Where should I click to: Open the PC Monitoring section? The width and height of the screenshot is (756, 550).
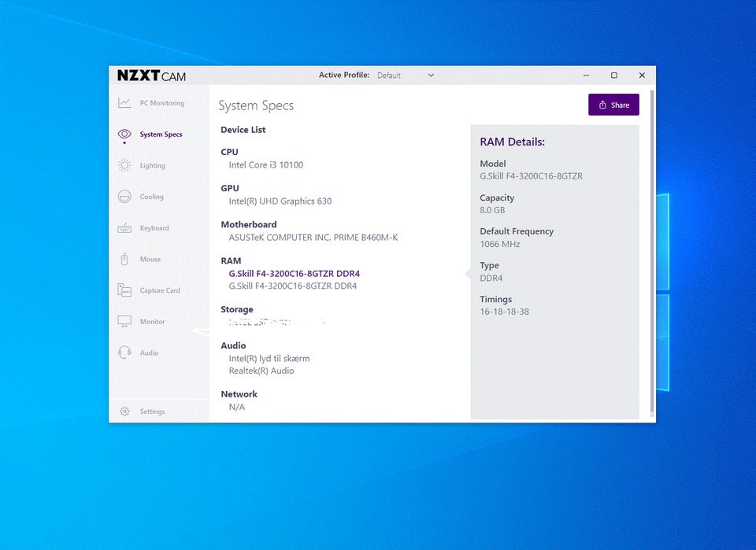click(162, 103)
